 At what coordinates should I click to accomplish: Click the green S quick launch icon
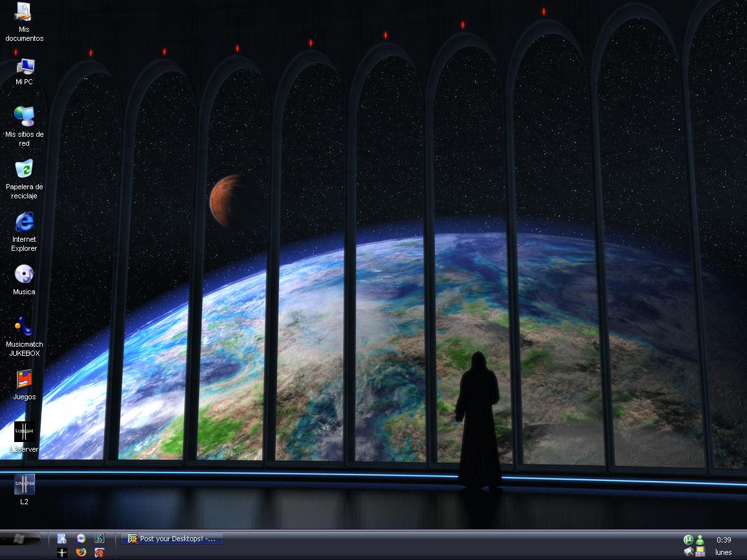pos(99,539)
